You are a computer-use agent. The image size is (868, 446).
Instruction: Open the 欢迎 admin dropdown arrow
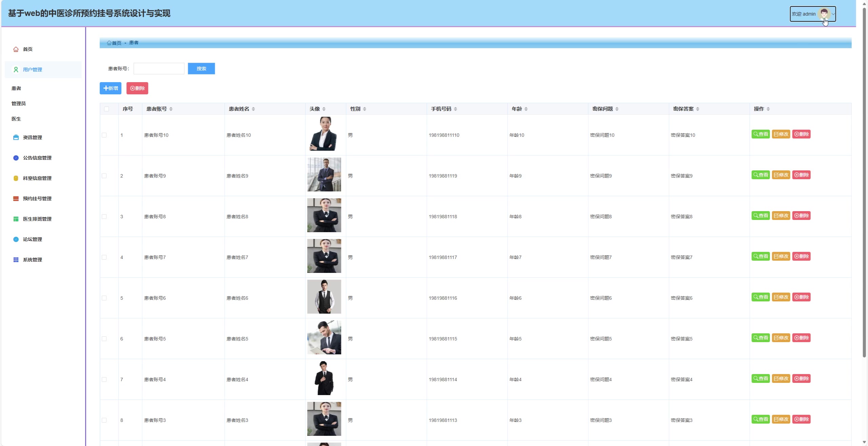tap(833, 14)
